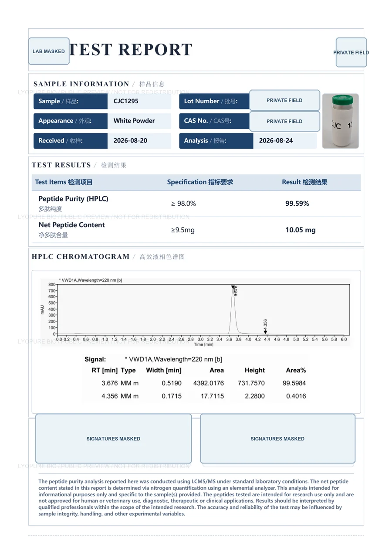This screenshot has width=392, height=555.
Task: Click the Analysis date 2026-08-24
Action: [x=276, y=140]
